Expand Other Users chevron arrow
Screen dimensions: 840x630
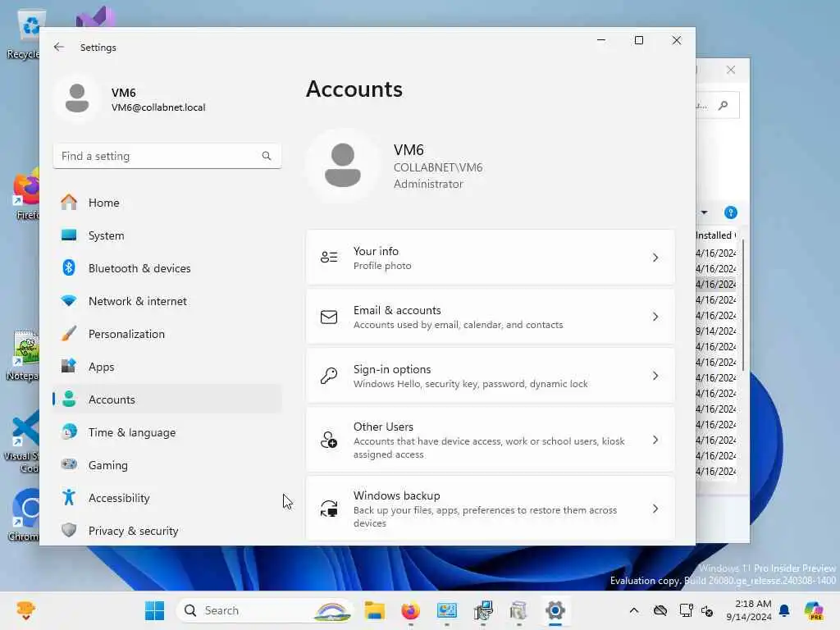click(655, 440)
